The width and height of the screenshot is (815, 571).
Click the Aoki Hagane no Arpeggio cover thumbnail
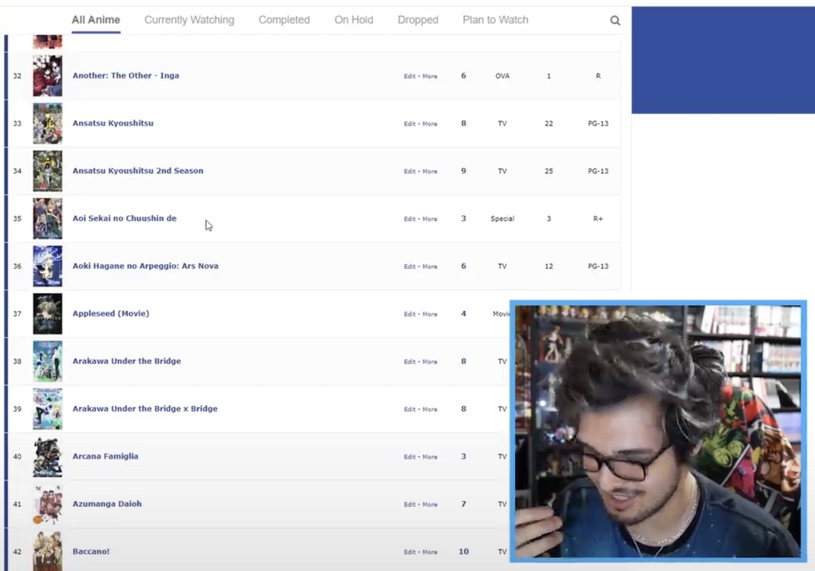pyautogui.click(x=47, y=267)
